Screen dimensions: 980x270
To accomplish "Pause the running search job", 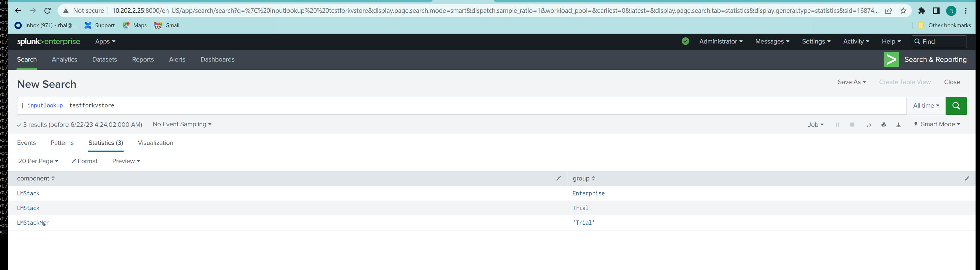I will click(837, 124).
